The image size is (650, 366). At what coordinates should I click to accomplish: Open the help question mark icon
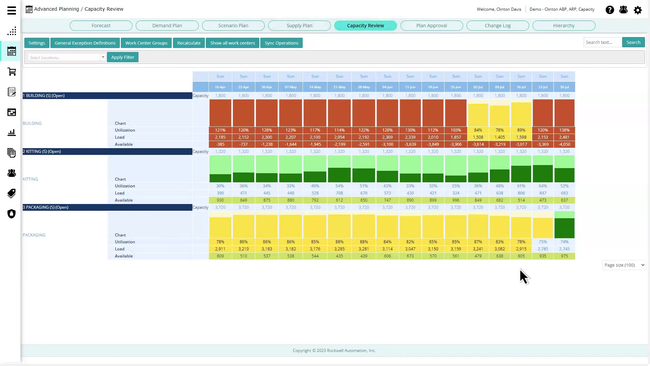coord(609,10)
